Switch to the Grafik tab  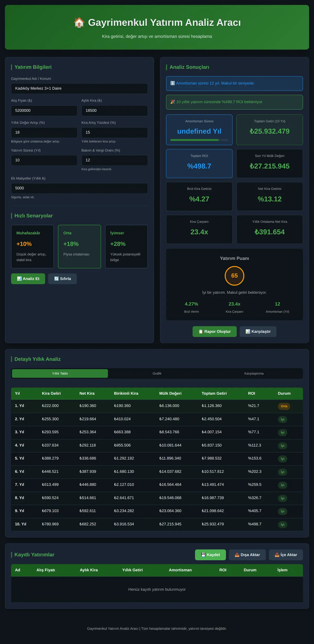157,373
